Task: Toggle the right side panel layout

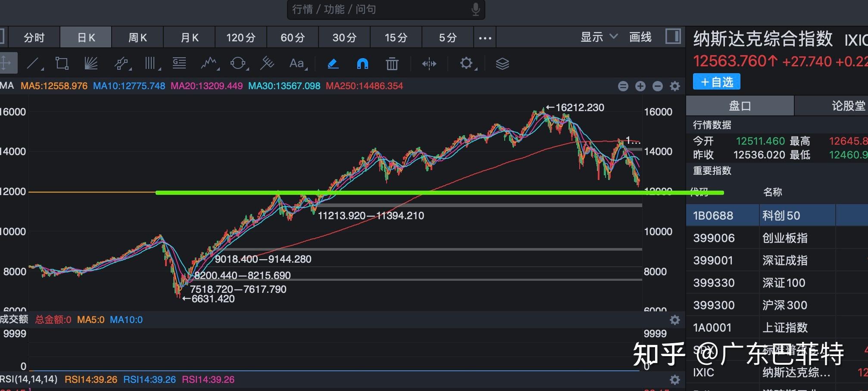Action: pos(673,37)
